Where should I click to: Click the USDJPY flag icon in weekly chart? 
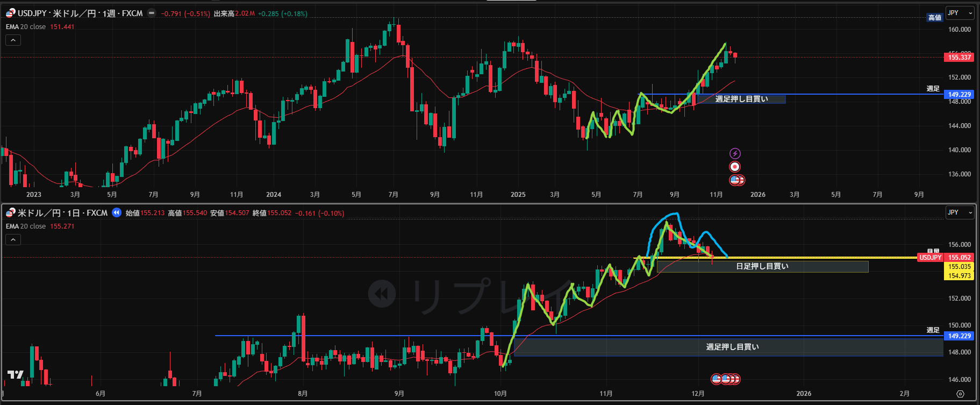tap(10, 13)
